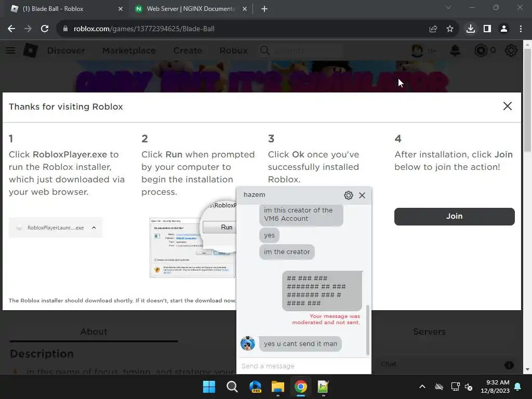Open the Roblox avatar profile icon
This screenshot has height=399, width=532.
point(417,50)
